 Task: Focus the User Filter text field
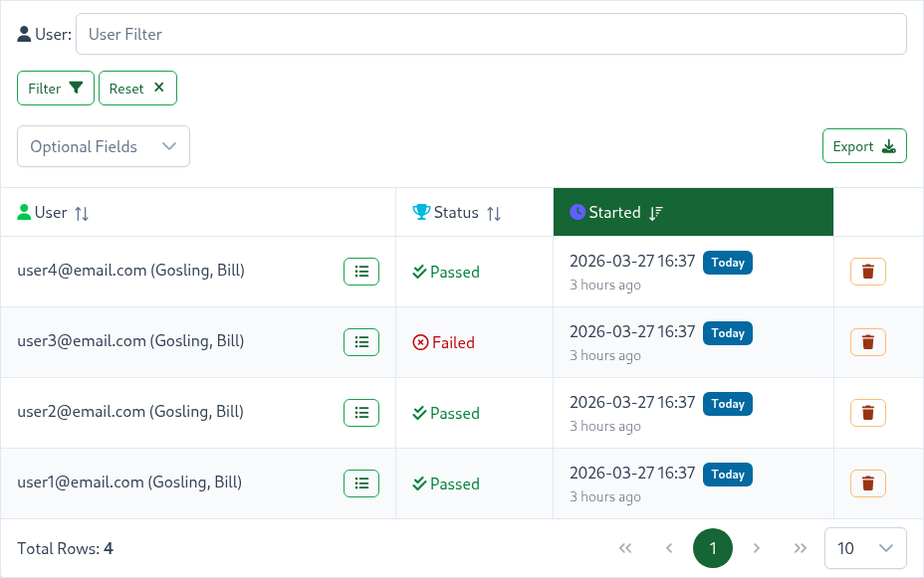[491, 34]
